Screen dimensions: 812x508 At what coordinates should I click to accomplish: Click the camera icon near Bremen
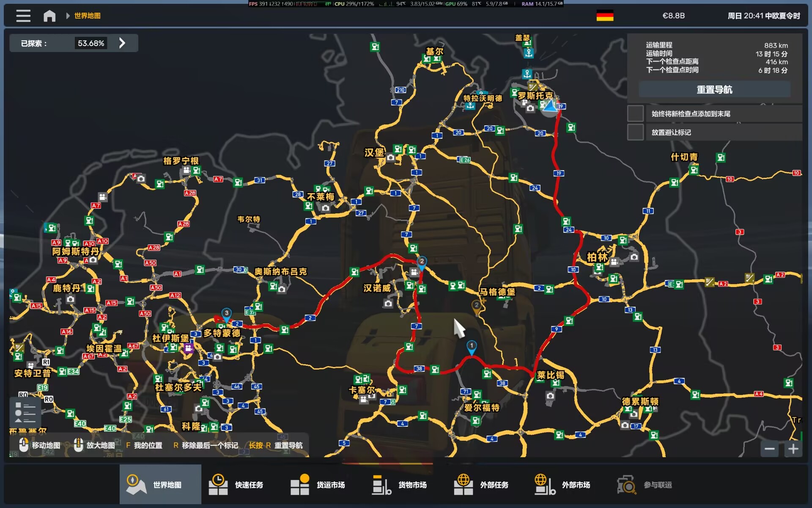click(325, 208)
